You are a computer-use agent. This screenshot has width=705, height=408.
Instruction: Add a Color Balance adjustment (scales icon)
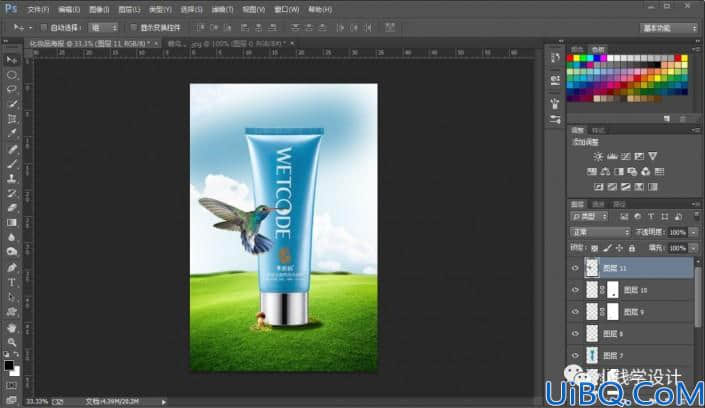[x=605, y=172]
